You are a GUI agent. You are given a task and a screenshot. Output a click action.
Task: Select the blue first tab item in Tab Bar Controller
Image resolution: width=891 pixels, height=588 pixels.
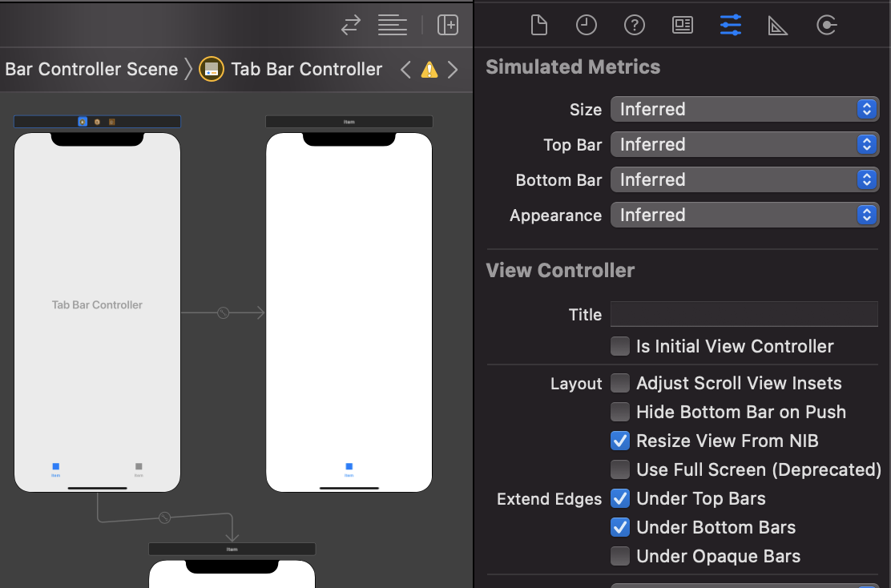click(56, 469)
